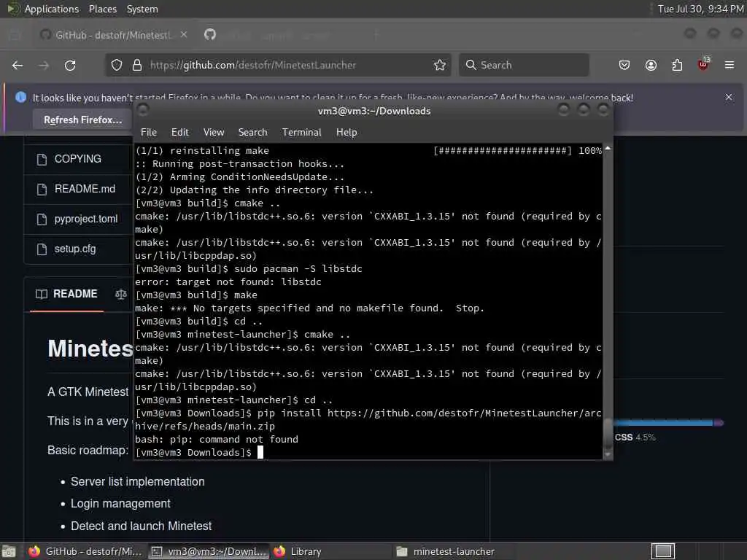Open the tracking protection shield icon
This screenshot has width=747, height=560.
click(117, 65)
